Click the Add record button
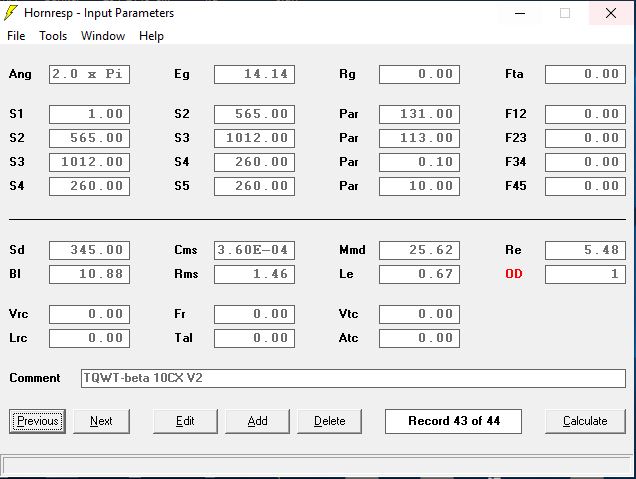 point(257,421)
